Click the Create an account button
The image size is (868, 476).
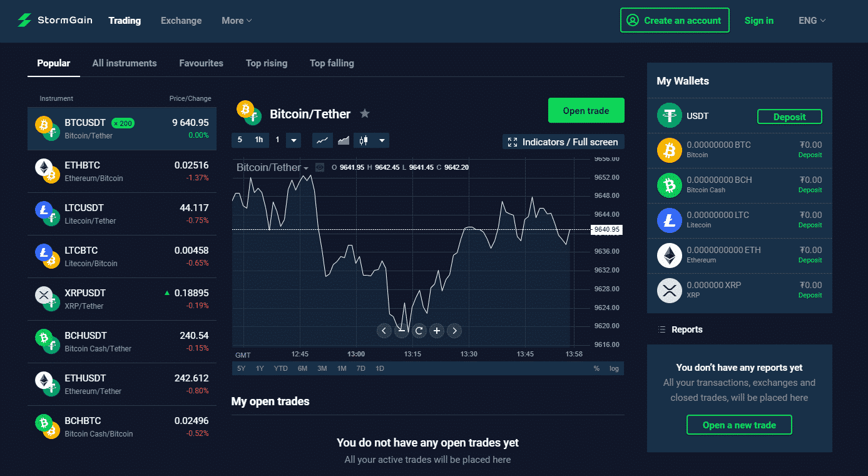pyautogui.click(x=675, y=20)
